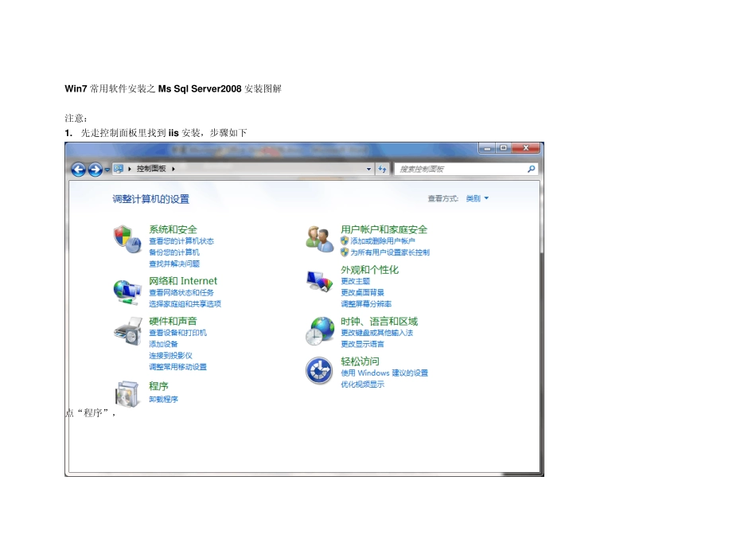Click 使用 Windows 建议的设置 link
Screen dimensions: 756x535
384,373
